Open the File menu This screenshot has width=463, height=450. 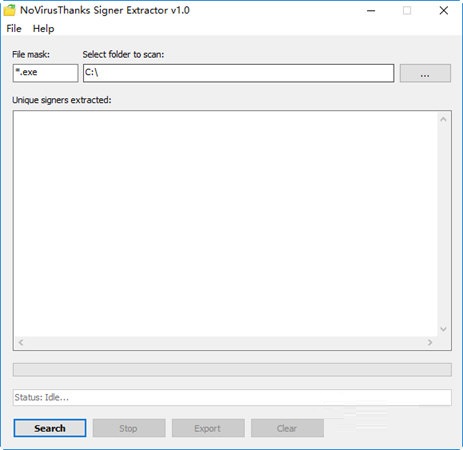(14, 29)
